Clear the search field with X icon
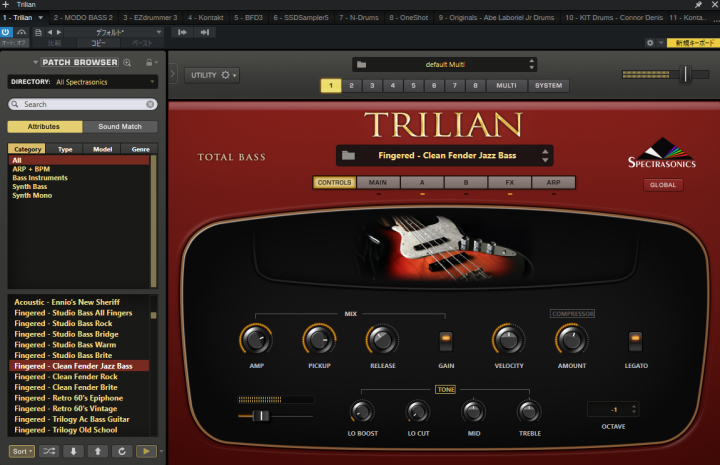The image size is (720, 465). 150,104
